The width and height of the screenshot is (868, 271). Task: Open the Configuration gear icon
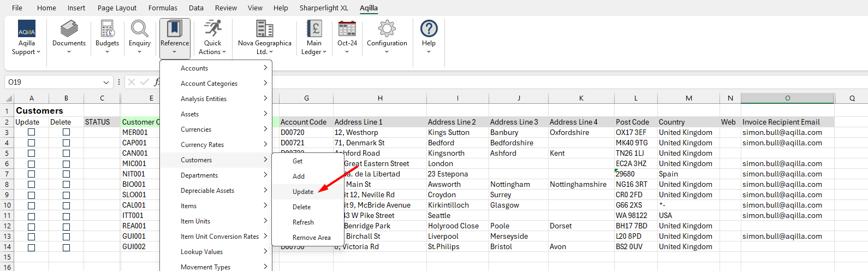click(x=387, y=30)
